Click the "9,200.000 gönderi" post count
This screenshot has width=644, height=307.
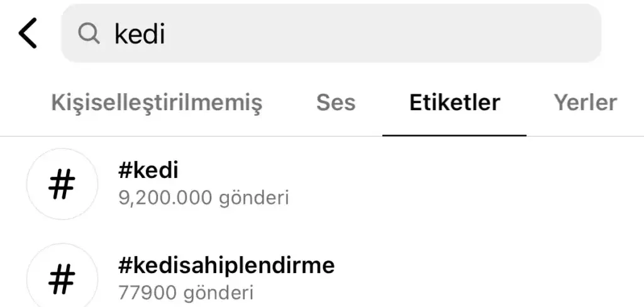(x=203, y=198)
